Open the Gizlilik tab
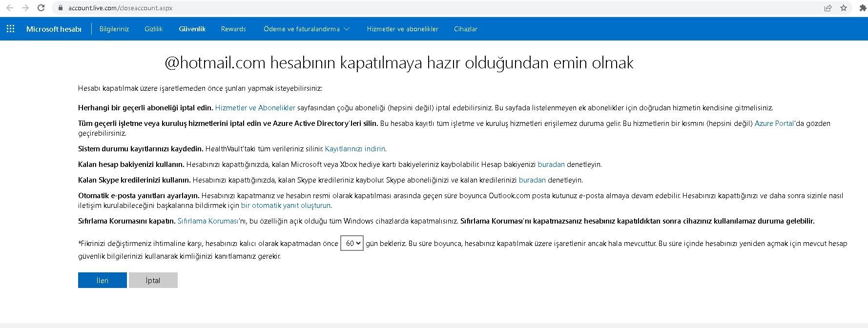Viewport: 868px width, 328px height. click(153, 29)
